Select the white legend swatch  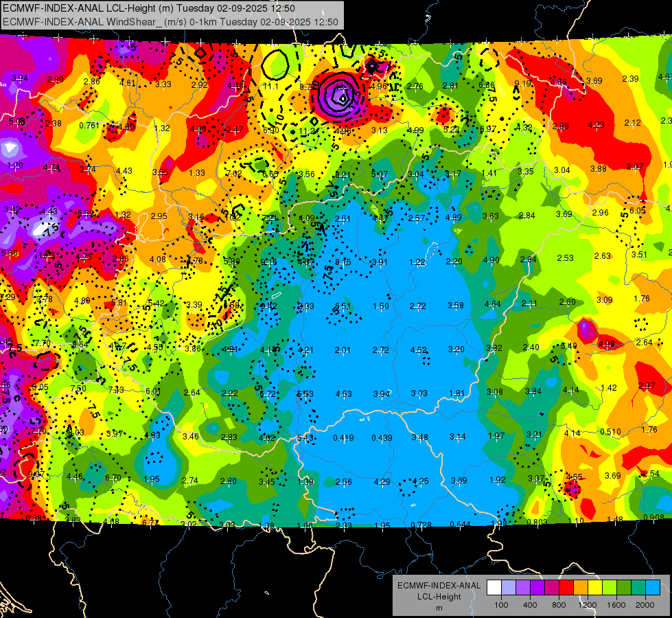[494, 588]
